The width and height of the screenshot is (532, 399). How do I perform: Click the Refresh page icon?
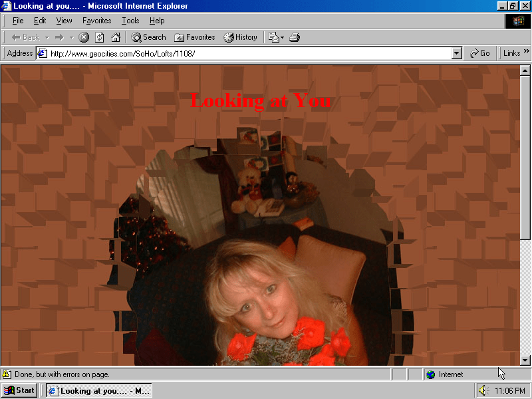coord(100,37)
